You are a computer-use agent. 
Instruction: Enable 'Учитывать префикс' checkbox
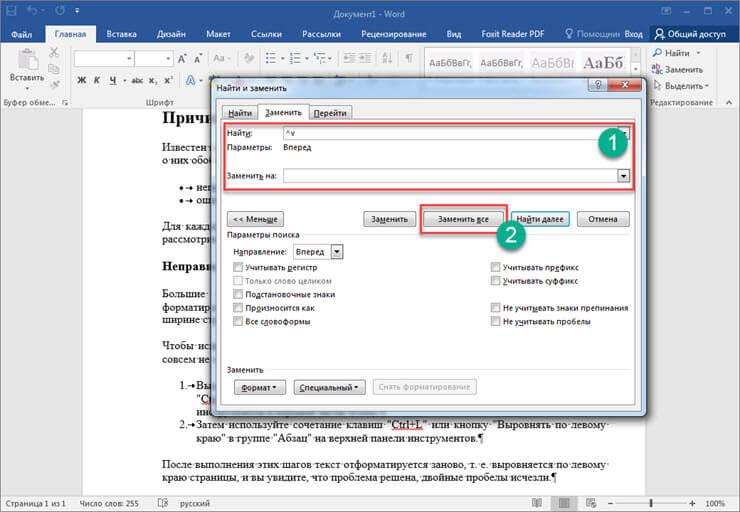point(495,268)
